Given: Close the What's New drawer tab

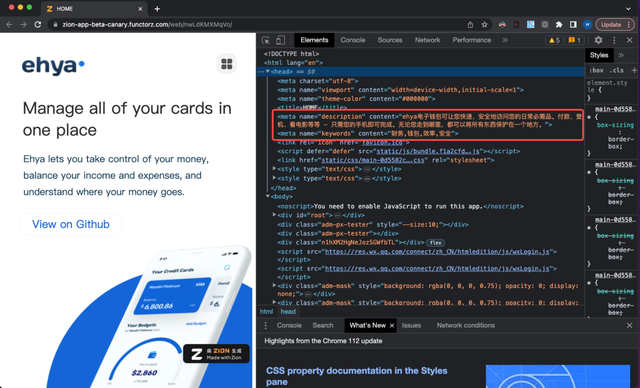Looking at the screenshot, I should coord(392,326).
